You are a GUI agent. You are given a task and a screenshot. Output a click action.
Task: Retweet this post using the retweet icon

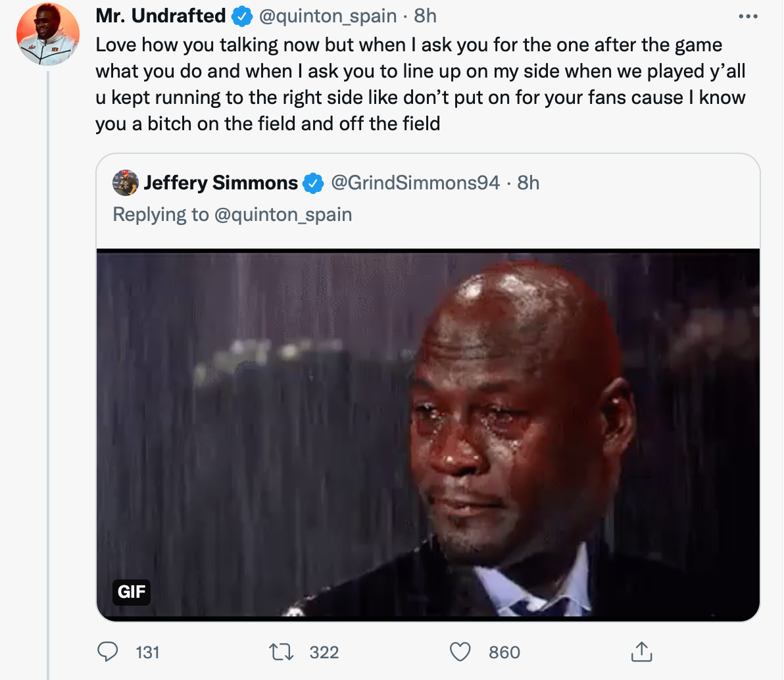280,652
